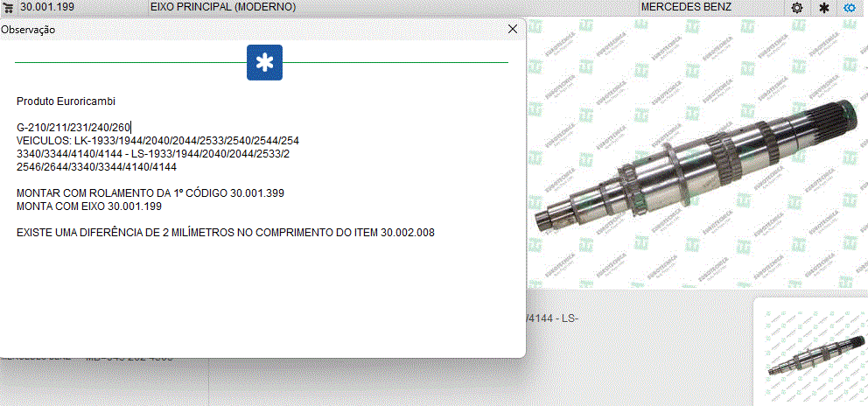Open the black gear settings icon
Screen dimensions: 868x406
797,7
